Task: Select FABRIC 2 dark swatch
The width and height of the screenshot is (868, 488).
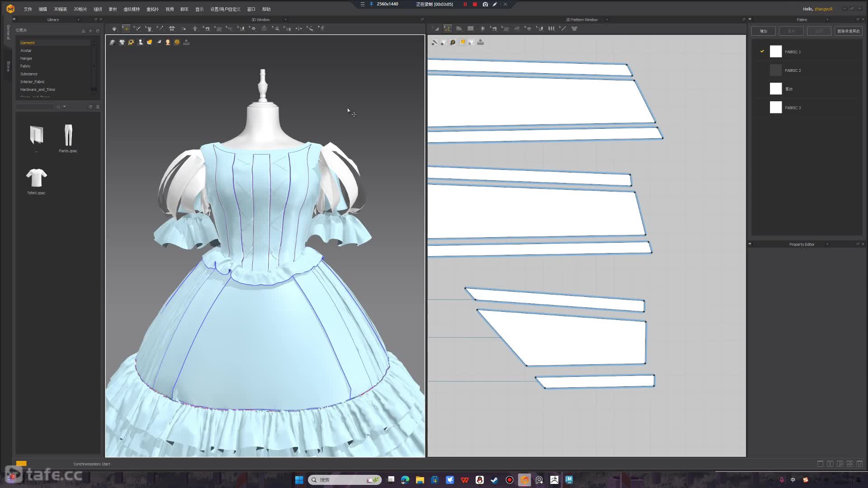Action: tap(776, 70)
